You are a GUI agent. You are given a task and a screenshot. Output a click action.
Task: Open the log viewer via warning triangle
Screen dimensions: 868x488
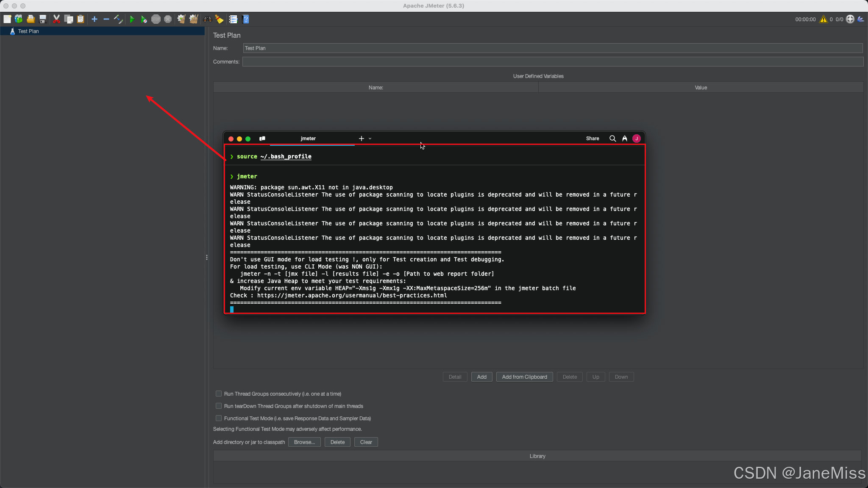pyautogui.click(x=823, y=19)
